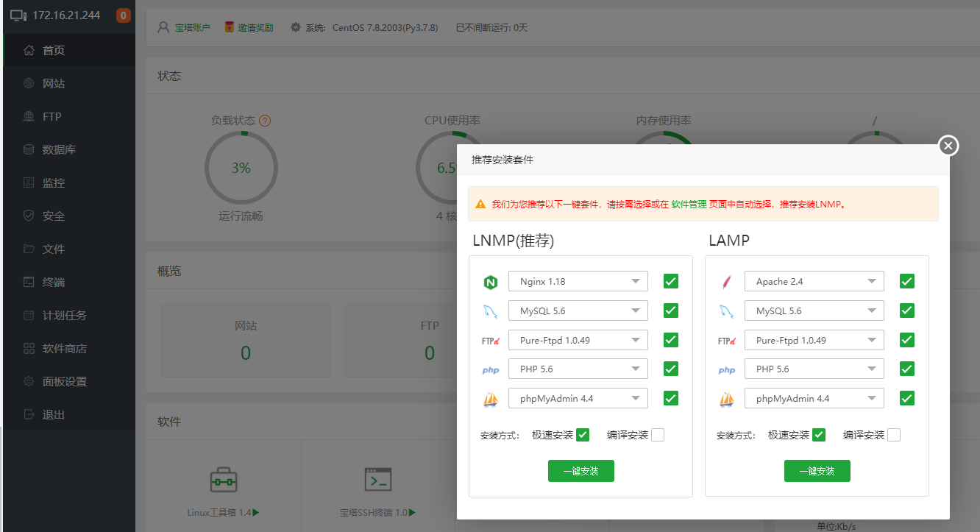Click the server monitor icon by IP address
This screenshot has height=532, width=980.
pos(18,15)
